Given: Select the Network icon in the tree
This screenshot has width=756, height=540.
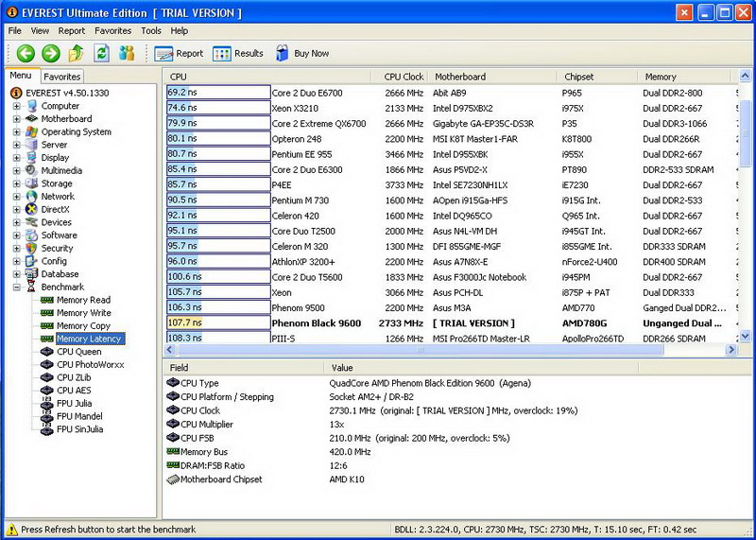Looking at the screenshot, I should pos(32,197).
